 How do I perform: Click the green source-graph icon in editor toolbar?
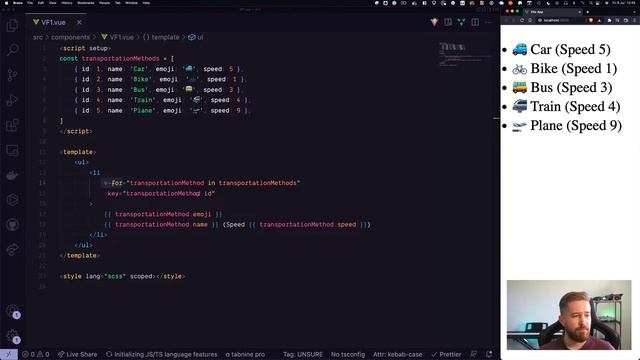coord(461,22)
